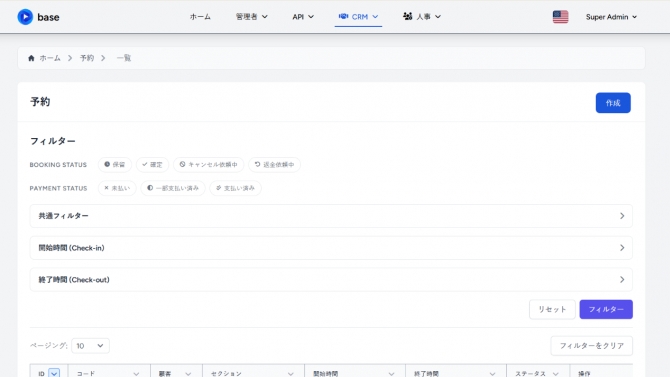Expand 開始時間 (Check-in) filter section
670x377 pixels.
[331, 248]
